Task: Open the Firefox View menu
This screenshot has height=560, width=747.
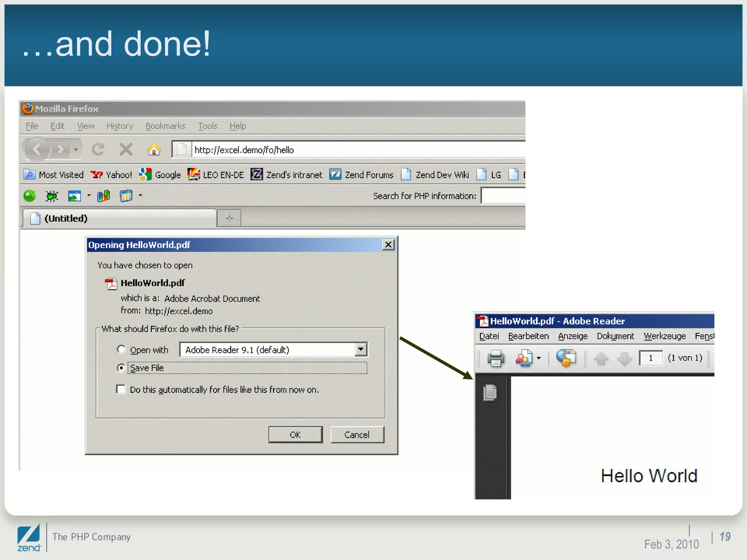Action: pos(86,126)
